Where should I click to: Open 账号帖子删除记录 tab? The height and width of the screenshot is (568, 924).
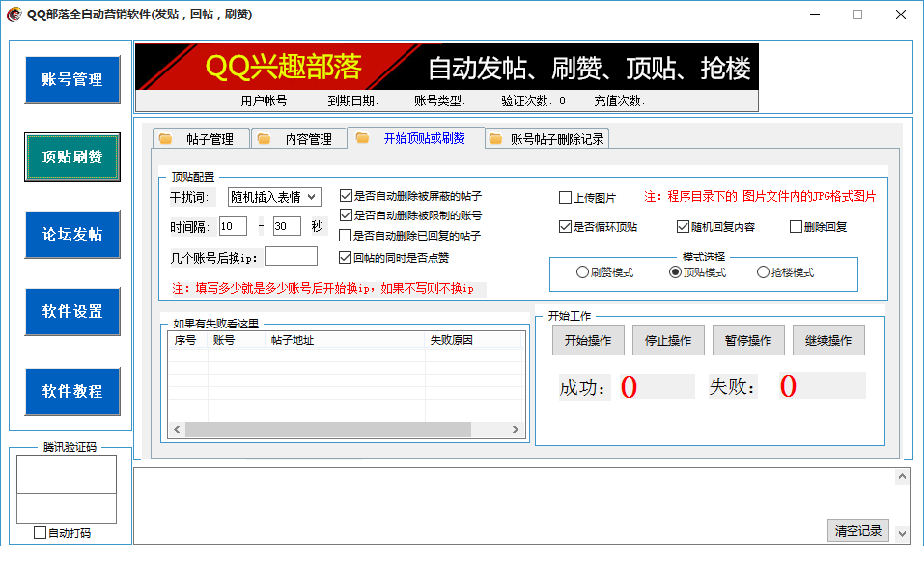tap(546, 138)
